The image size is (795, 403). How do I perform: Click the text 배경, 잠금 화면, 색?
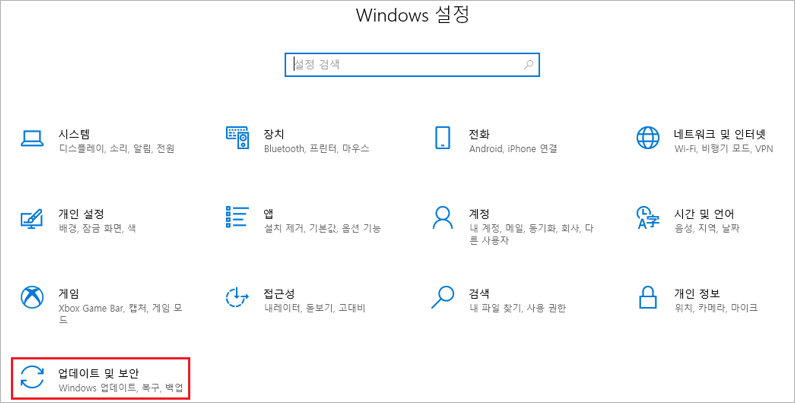point(97,229)
